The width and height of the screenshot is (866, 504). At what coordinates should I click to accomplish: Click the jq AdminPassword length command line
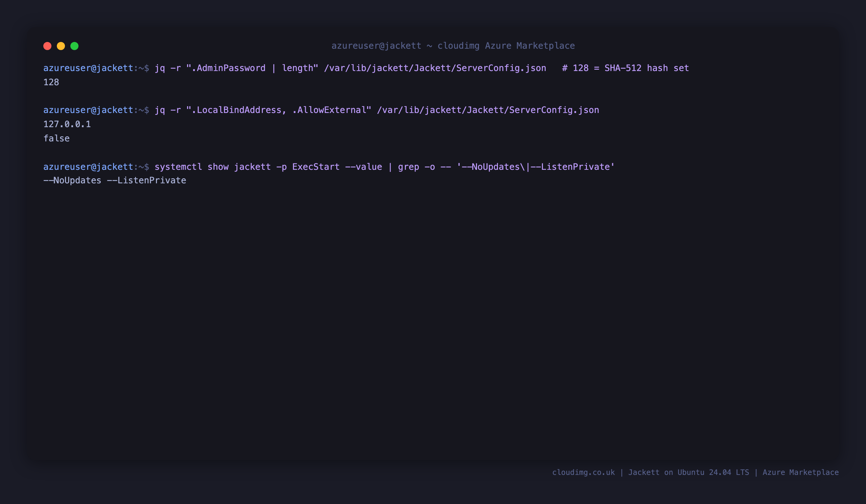click(x=366, y=68)
